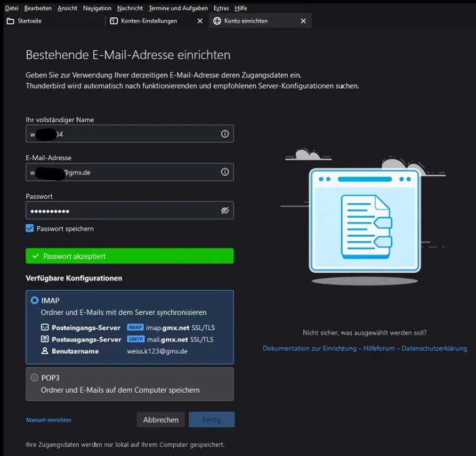Open the Dokumentation zur Einrichtung link
Image resolution: width=476 pixels, height=456 pixels.
click(309, 348)
